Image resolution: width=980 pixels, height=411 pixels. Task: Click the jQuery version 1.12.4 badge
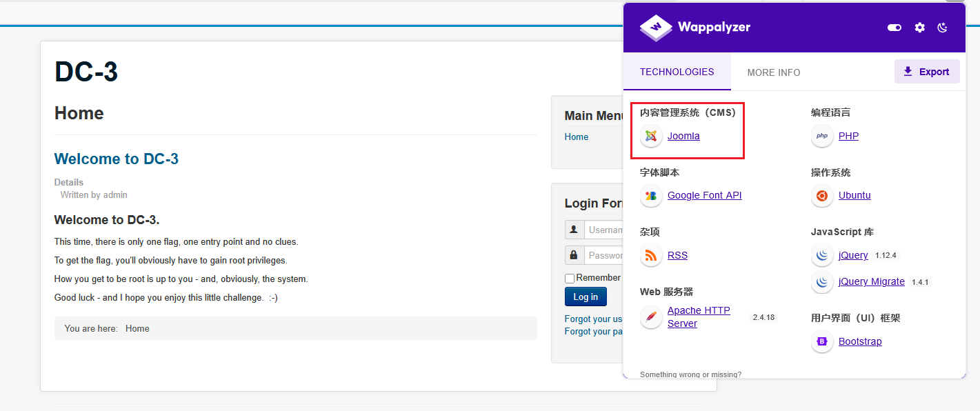point(886,255)
